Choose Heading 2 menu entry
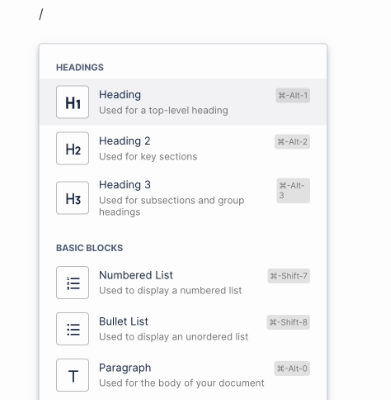The height and width of the screenshot is (400, 391). tap(183, 148)
